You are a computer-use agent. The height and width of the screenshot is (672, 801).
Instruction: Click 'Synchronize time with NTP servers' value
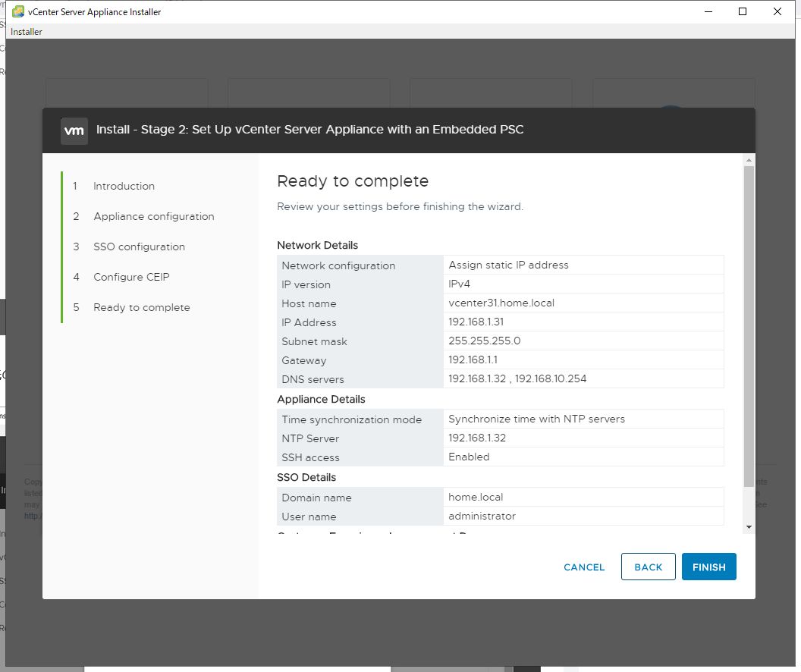click(536, 419)
